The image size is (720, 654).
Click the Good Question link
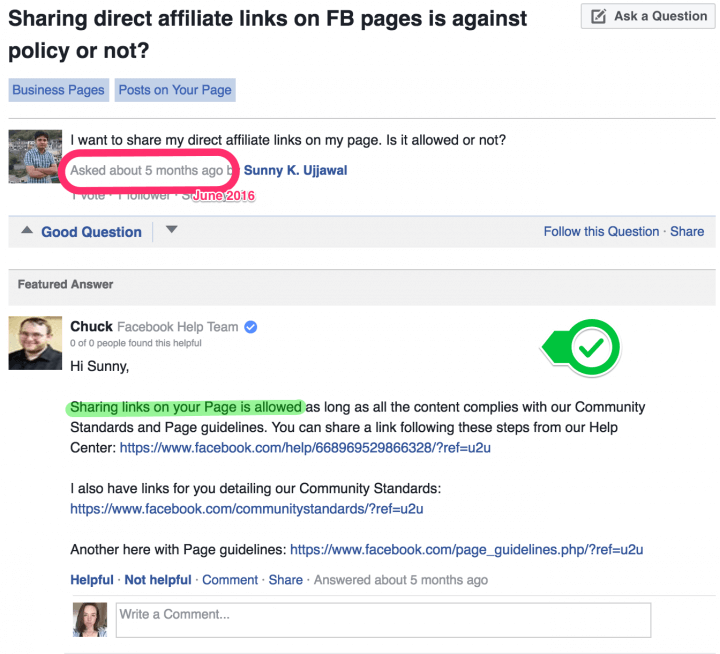click(91, 232)
